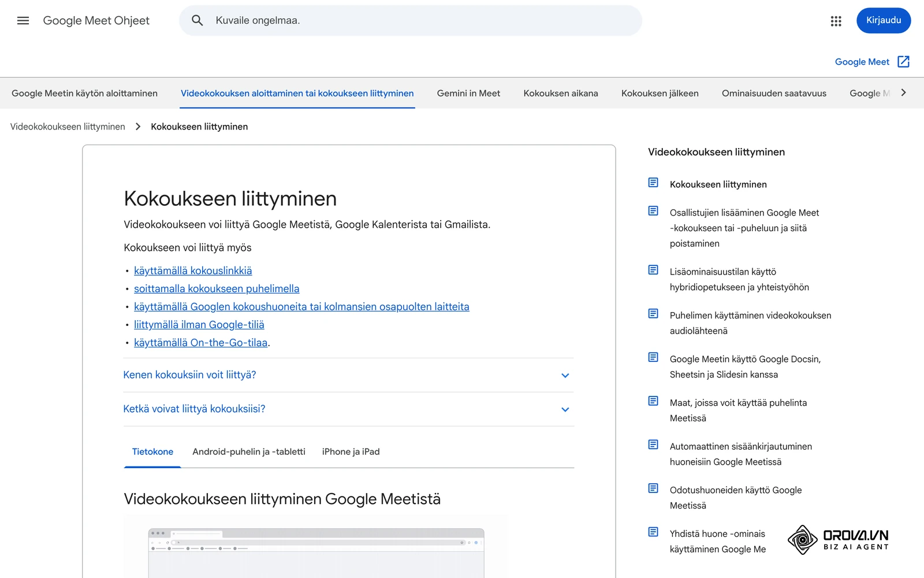924x578 pixels.
Task: Open the Google kokoushuoneita ja laitteita link
Action: pyautogui.click(x=301, y=307)
